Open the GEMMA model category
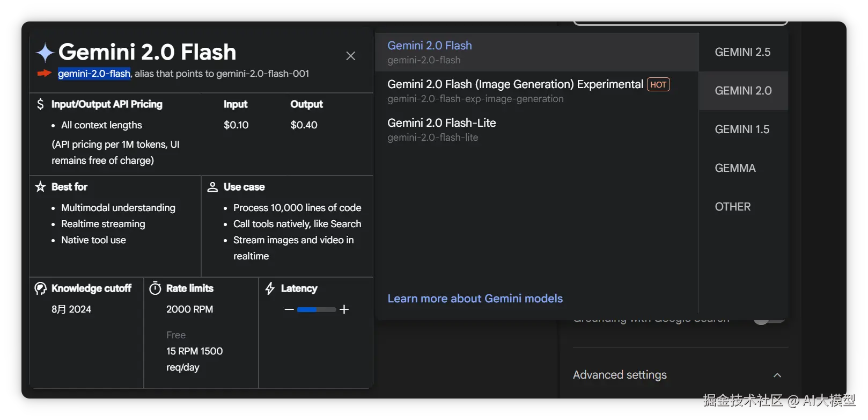Viewport: 868px width, 420px height. [x=735, y=168]
